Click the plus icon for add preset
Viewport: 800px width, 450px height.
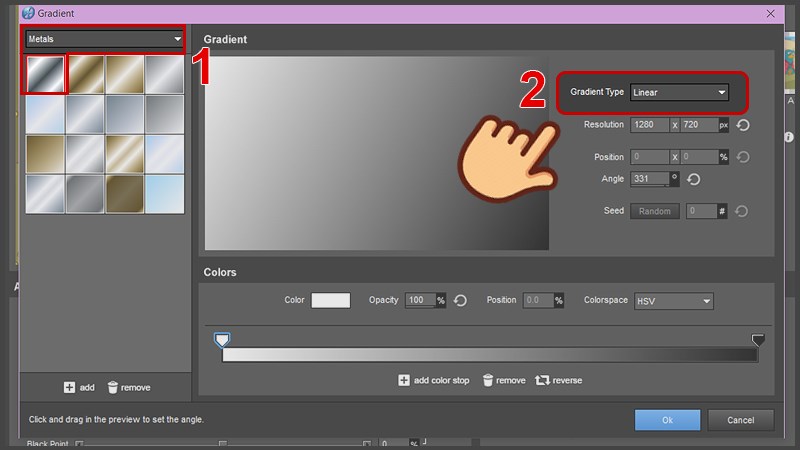pos(69,387)
